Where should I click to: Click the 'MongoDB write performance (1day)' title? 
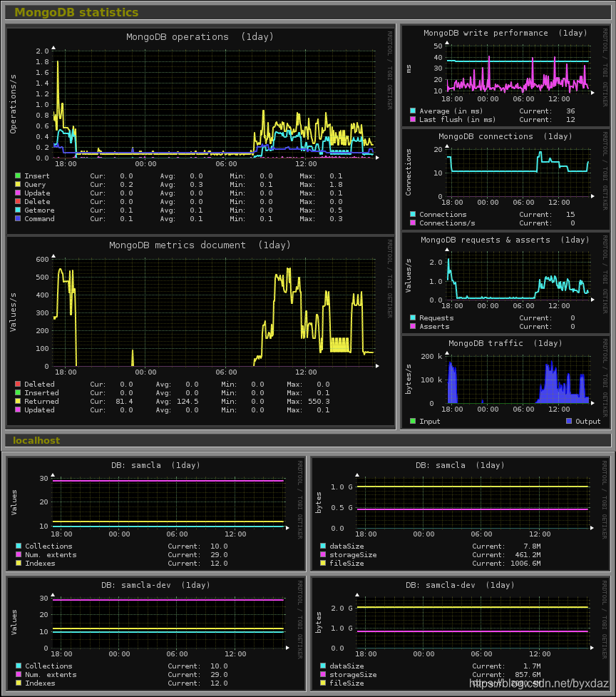pyautogui.click(x=505, y=33)
